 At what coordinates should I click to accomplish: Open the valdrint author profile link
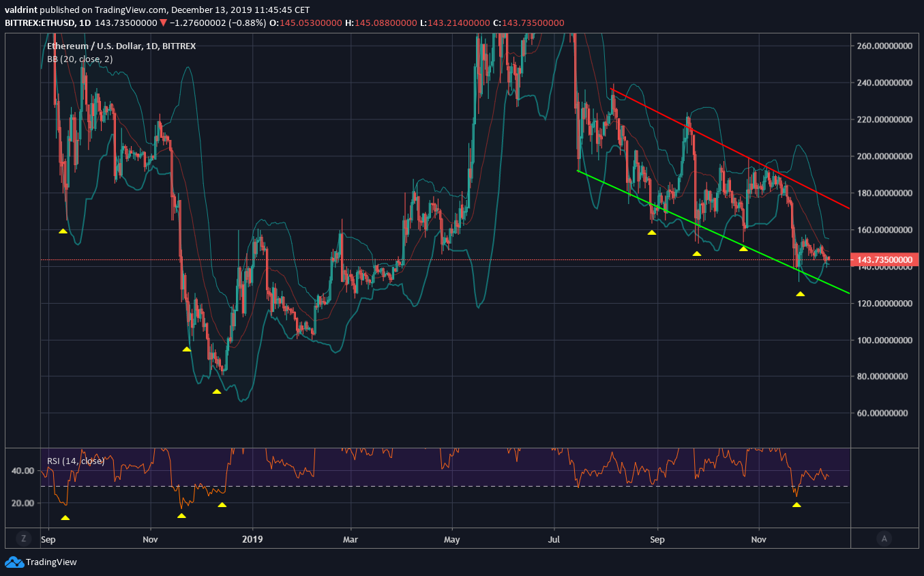point(23,10)
